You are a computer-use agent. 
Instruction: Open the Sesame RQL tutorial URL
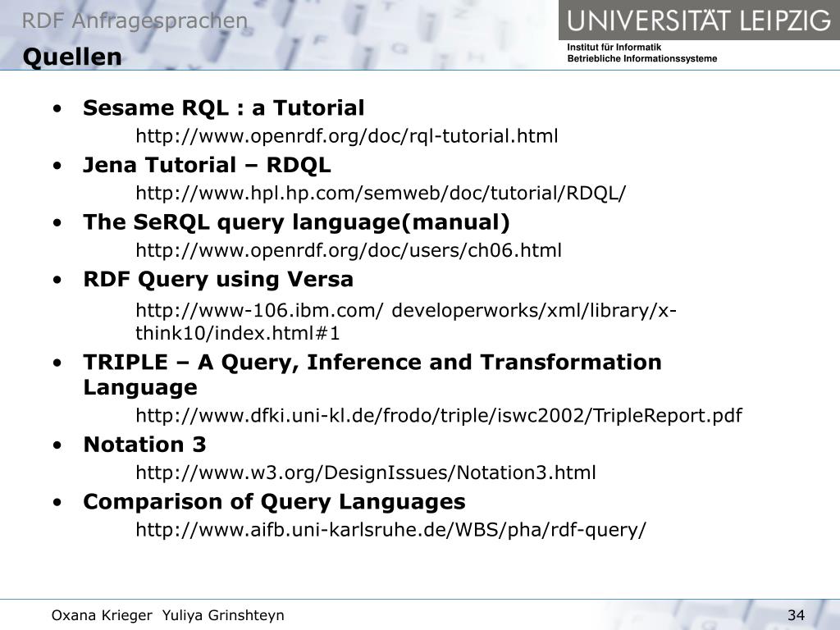[x=347, y=136]
